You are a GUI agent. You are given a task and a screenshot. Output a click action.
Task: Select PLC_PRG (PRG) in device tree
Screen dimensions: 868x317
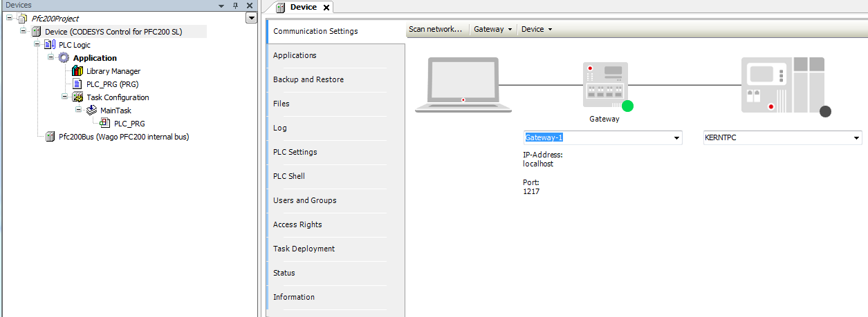[112, 84]
